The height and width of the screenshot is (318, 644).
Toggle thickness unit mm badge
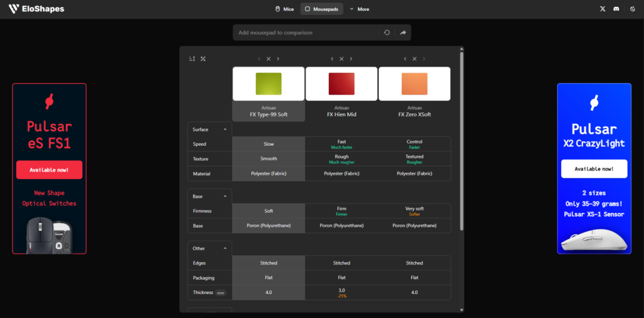pyautogui.click(x=220, y=293)
